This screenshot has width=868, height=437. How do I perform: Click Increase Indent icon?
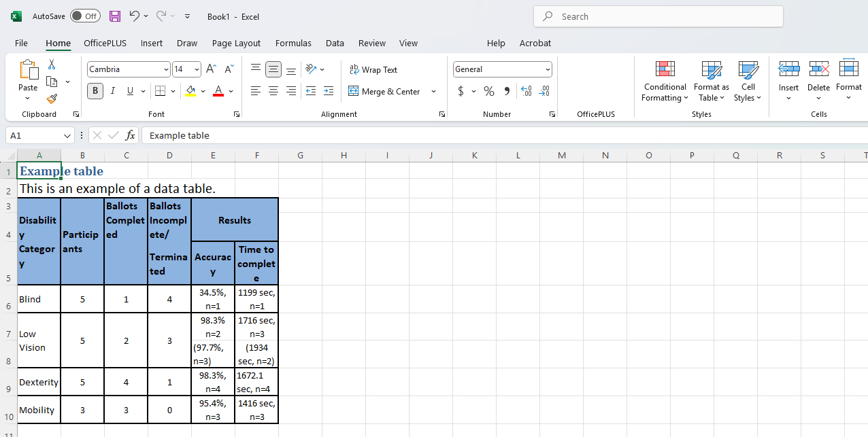pyautogui.click(x=329, y=91)
